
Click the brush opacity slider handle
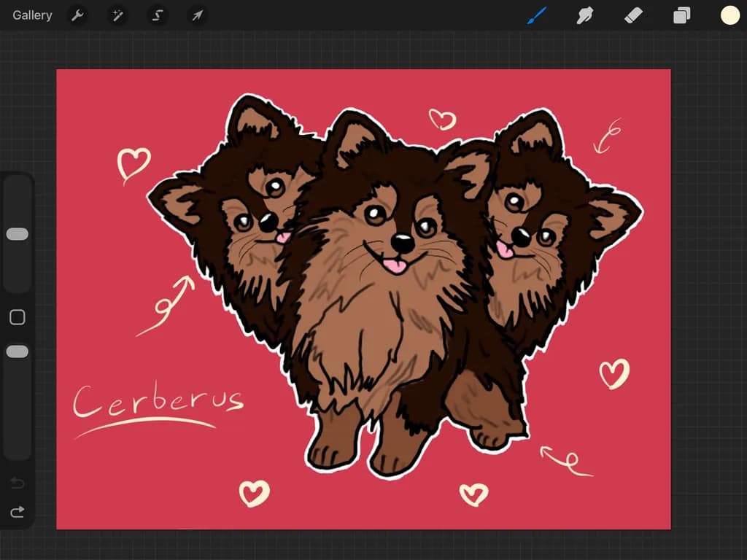(x=18, y=351)
